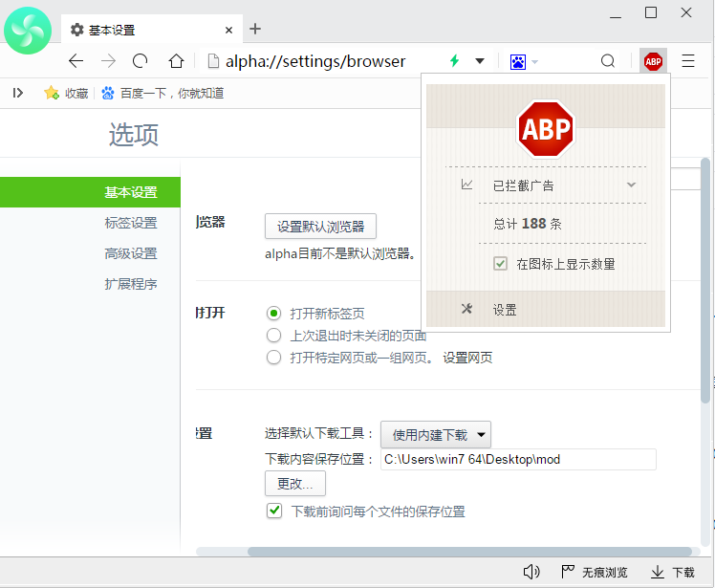Reload the page with the refresh icon

coord(140,60)
